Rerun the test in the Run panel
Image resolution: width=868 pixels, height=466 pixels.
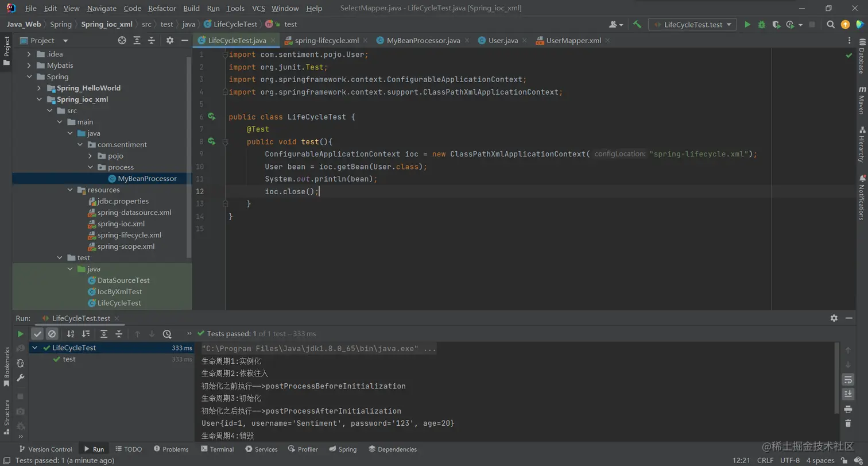click(x=21, y=334)
